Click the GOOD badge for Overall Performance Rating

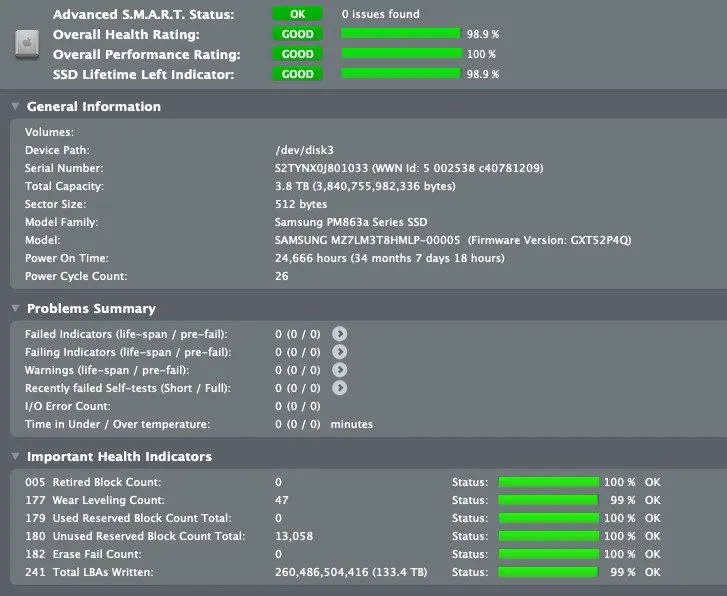tap(297, 54)
